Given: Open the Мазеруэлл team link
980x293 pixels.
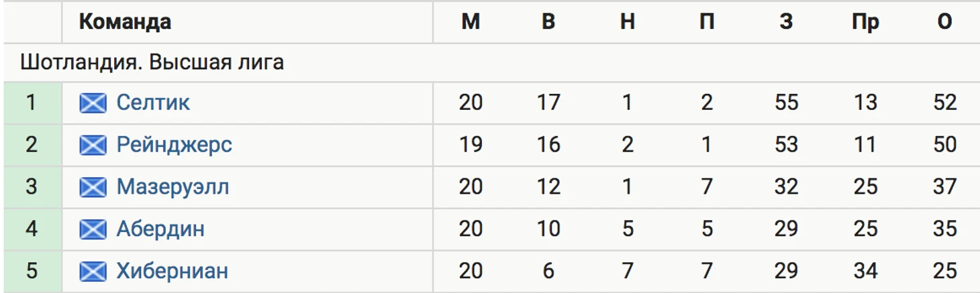Looking at the screenshot, I should pyautogui.click(x=173, y=187).
